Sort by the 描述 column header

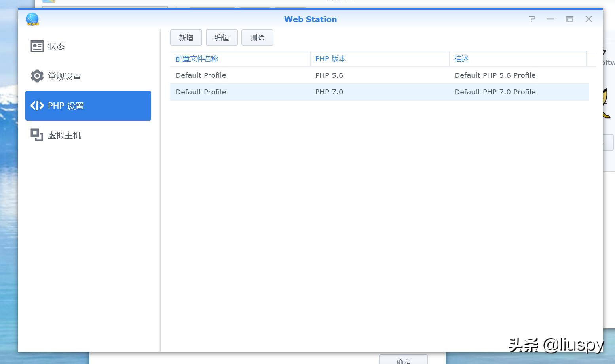518,59
